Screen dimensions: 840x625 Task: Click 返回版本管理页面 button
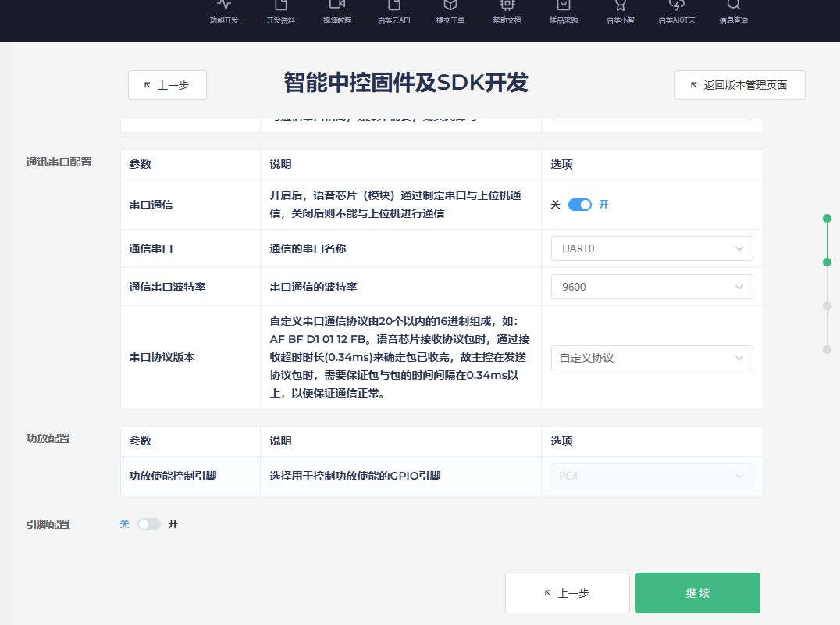pos(739,85)
